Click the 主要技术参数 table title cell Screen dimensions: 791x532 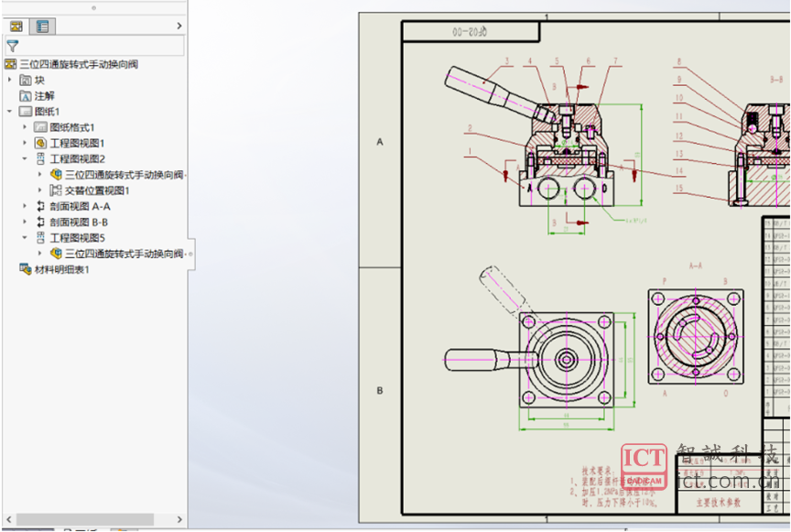pos(719,502)
